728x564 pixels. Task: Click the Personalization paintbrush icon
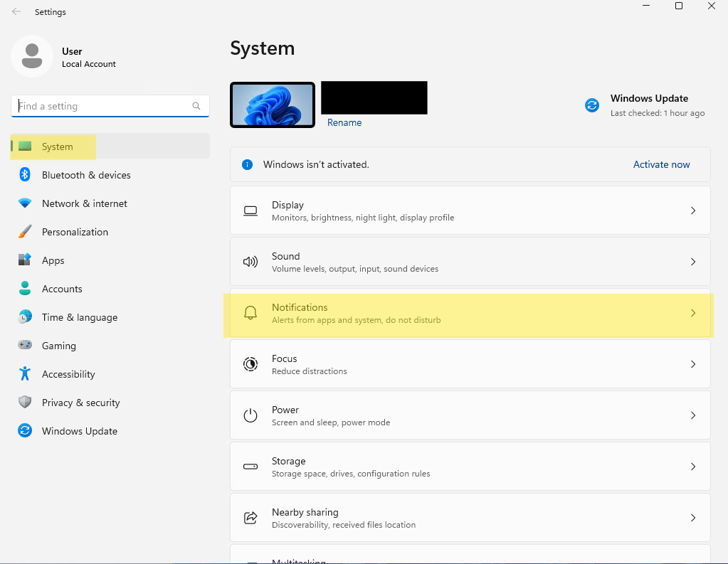pos(25,232)
